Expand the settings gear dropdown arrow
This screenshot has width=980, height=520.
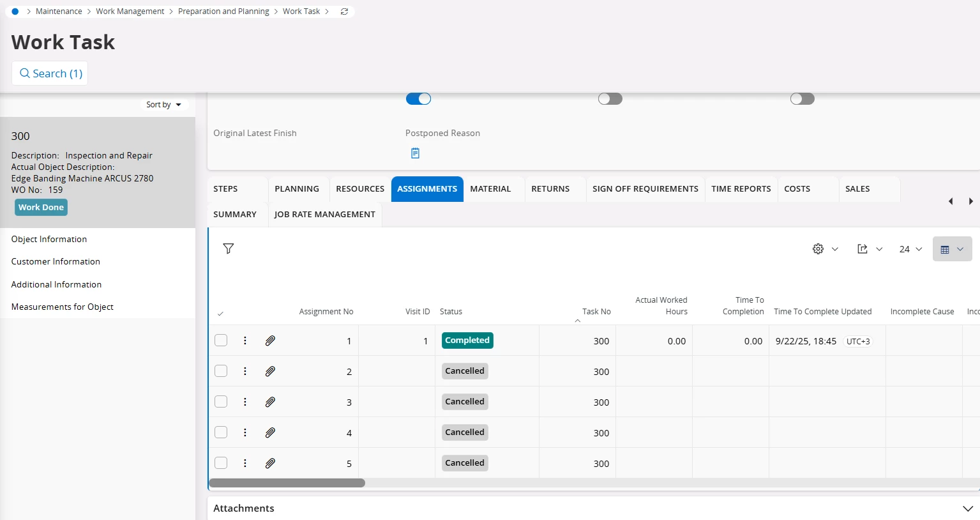click(x=834, y=249)
